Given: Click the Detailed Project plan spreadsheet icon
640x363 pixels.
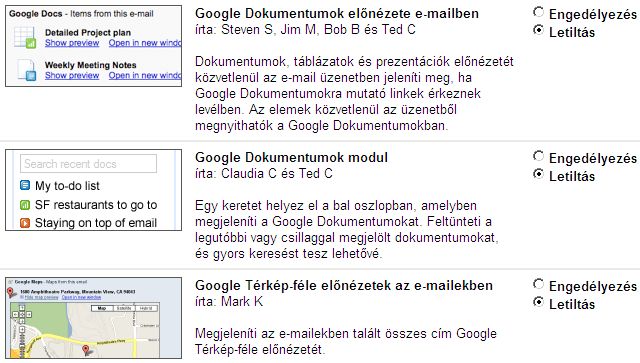Looking at the screenshot, I should click(x=25, y=38).
